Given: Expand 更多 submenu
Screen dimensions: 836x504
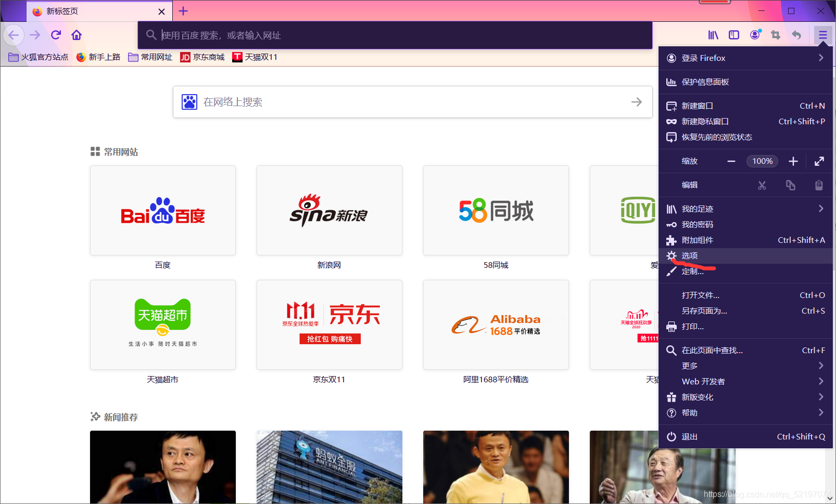Looking at the screenshot, I should (745, 366).
